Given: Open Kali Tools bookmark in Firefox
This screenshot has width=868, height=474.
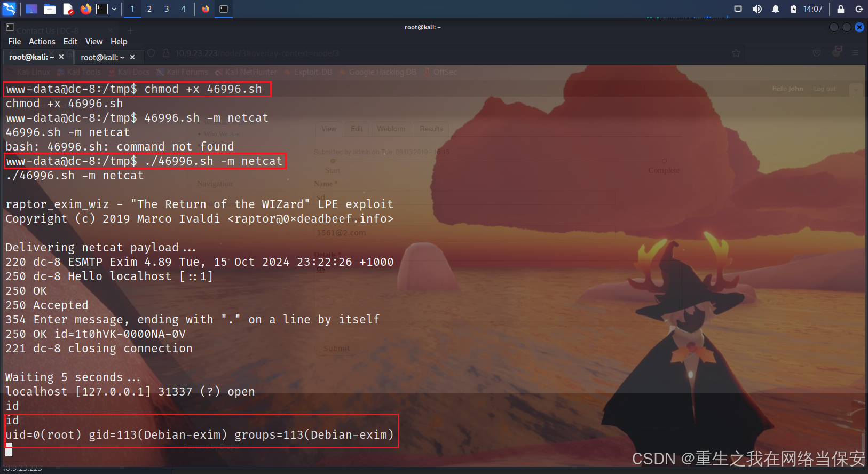Looking at the screenshot, I should pyautogui.click(x=79, y=72).
